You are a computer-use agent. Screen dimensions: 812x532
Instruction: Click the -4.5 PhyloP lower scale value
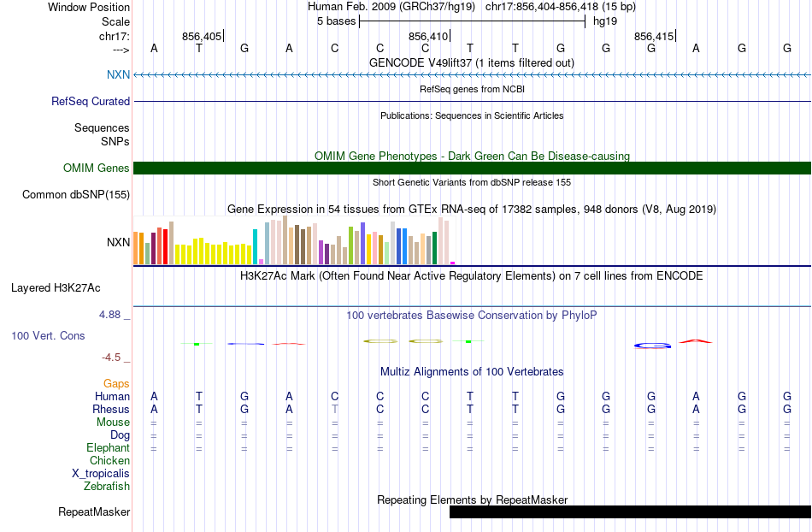(x=111, y=358)
